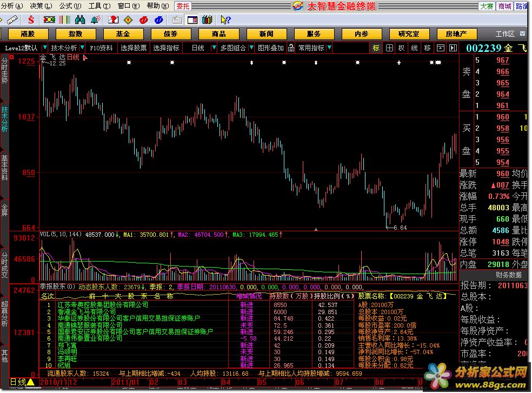Viewport: 532px width, 393px height.
Task: Click the yellow diamond arrow icon
Action: [128, 20]
